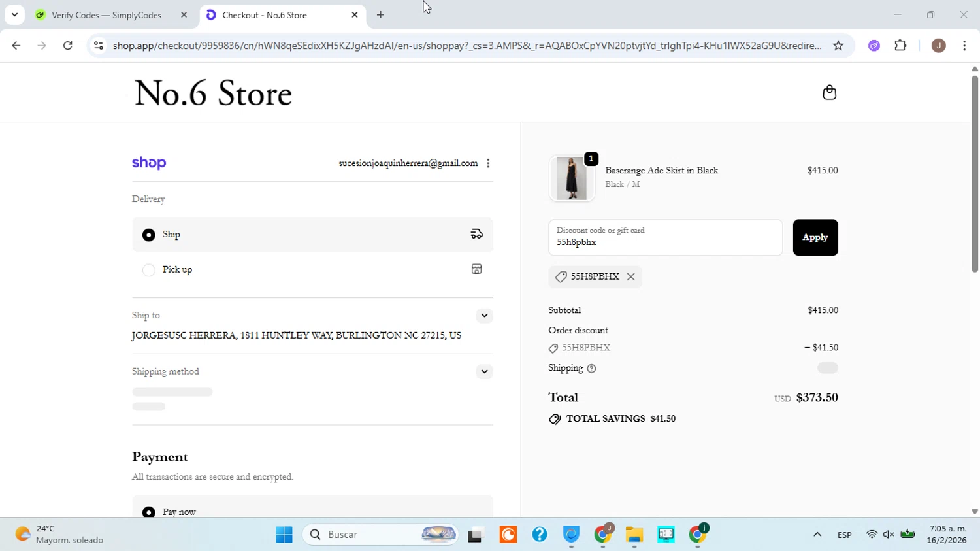Click the Shop Pay logo

click(149, 163)
